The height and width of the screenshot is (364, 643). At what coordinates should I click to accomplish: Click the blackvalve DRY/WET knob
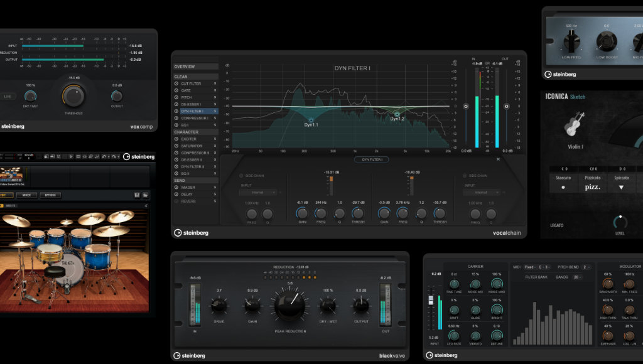coord(328,306)
